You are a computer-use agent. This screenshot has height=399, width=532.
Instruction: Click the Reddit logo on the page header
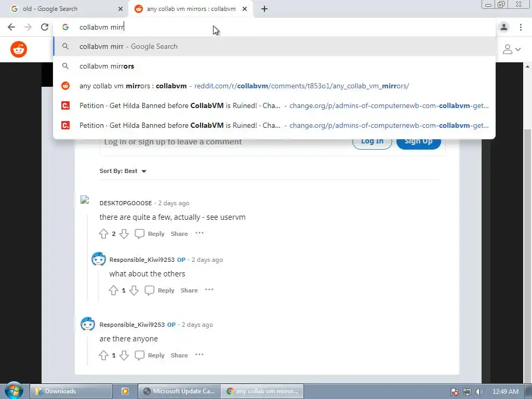(x=19, y=49)
